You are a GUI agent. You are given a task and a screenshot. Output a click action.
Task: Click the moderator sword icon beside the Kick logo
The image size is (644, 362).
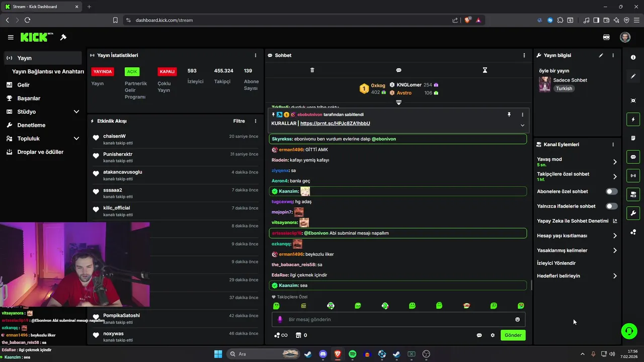pyautogui.click(x=63, y=37)
